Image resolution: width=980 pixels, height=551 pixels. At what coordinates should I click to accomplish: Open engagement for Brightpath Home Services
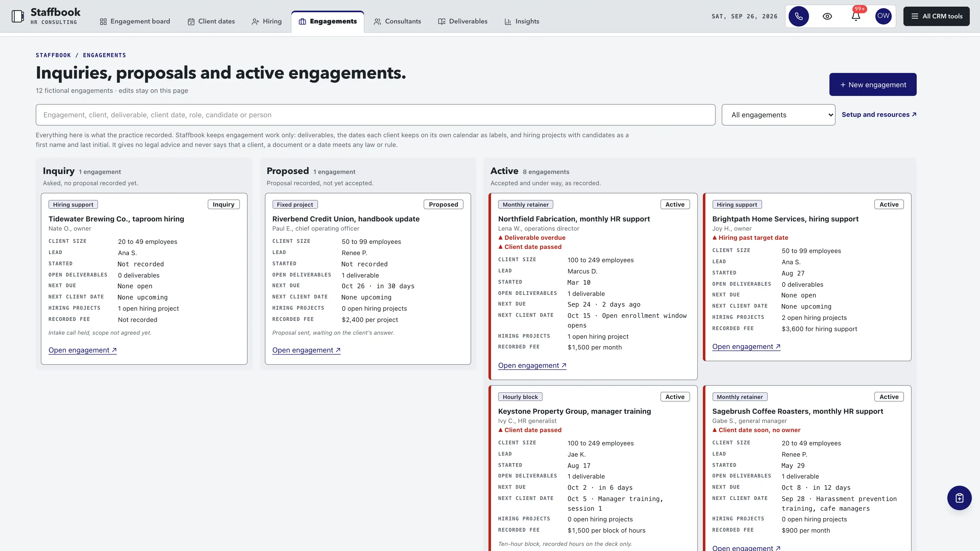pos(746,347)
